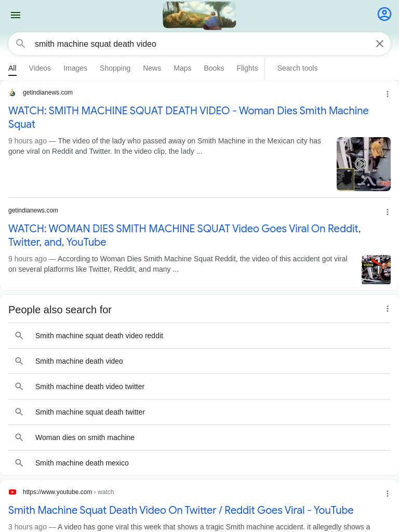Search suggestion 'Smith machine death video'
399x532 pixels.
pyautogui.click(x=199, y=361)
